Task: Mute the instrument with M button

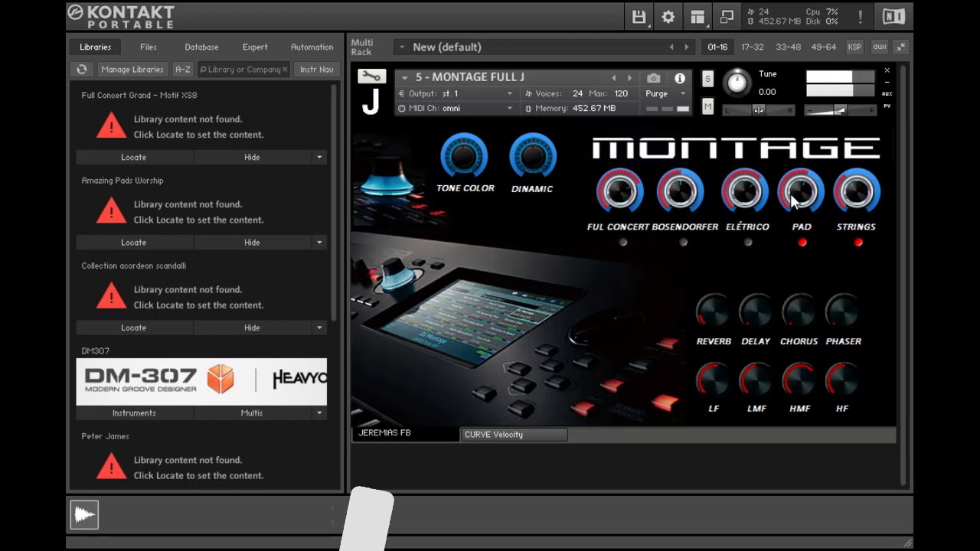Action: pos(707,107)
